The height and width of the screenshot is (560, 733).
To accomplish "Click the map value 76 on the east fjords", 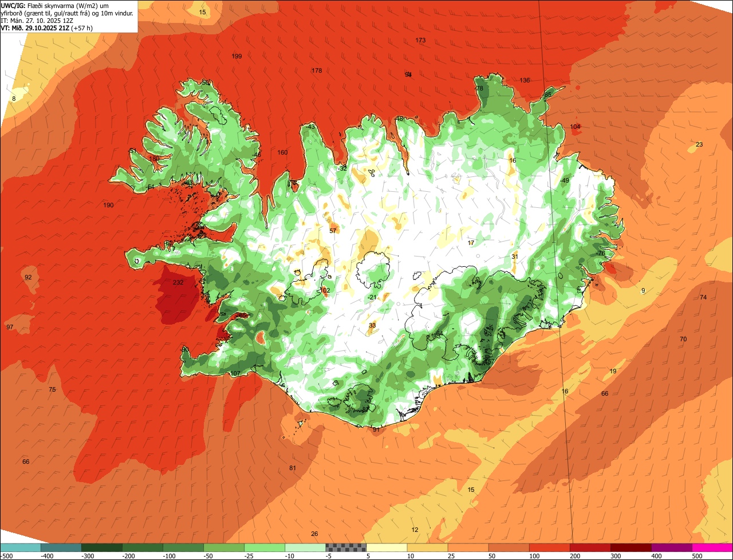I will (601, 253).
